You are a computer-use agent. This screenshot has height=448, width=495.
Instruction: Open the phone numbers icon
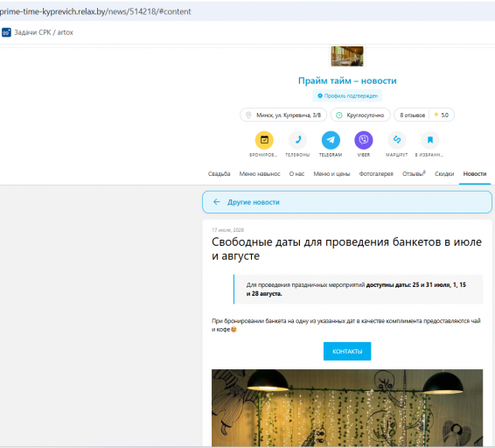click(297, 140)
